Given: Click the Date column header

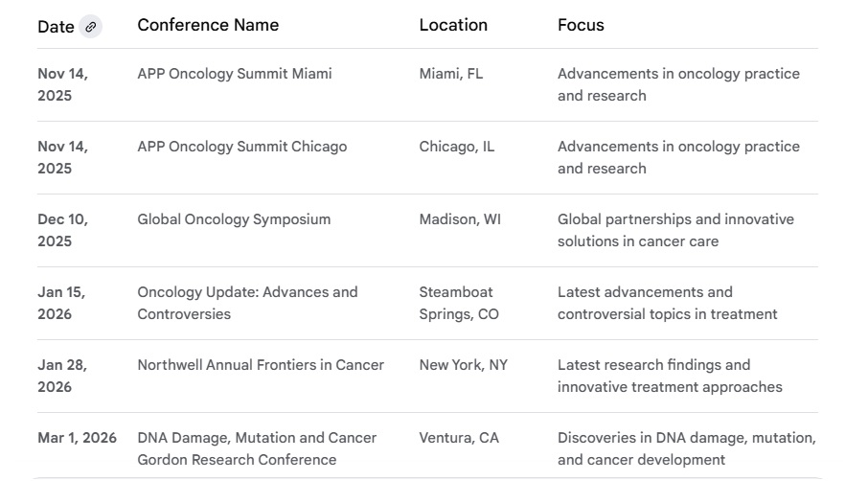Looking at the screenshot, I should coord(56,27).
